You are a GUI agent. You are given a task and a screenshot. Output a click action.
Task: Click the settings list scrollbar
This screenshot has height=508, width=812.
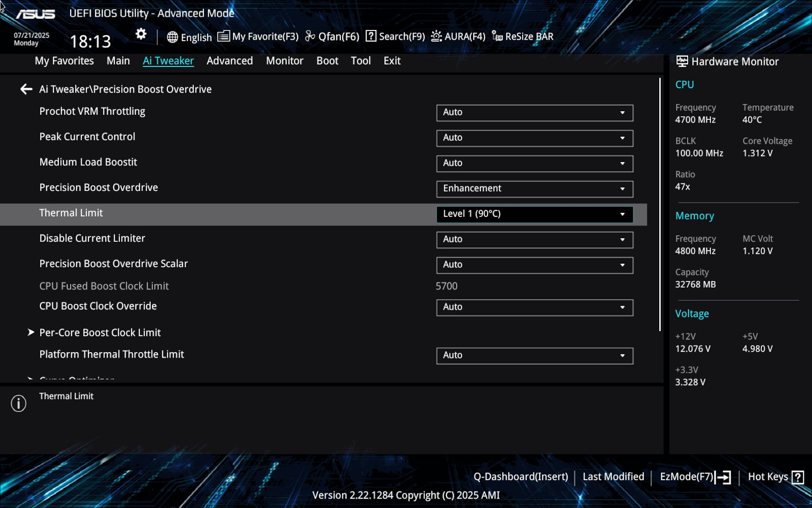(660, 204)
